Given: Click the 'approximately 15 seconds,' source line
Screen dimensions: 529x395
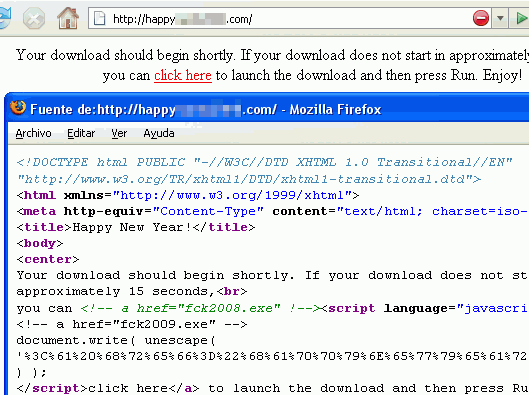Looking at the screenshot, I should 132,291.
